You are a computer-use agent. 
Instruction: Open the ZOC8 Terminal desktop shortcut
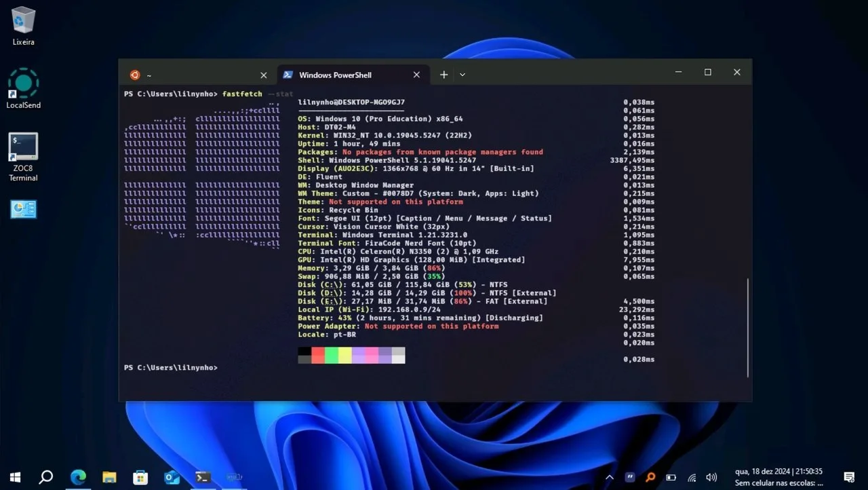pos(23,157)
